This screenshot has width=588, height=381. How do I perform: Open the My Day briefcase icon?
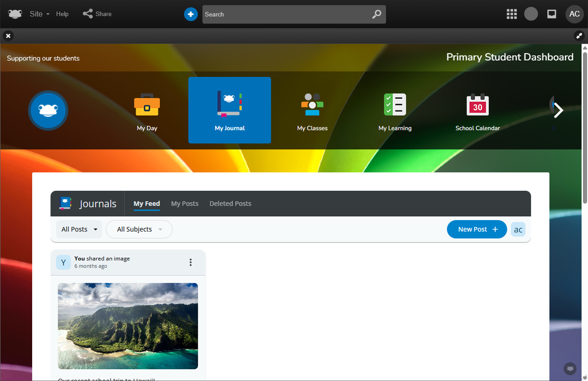(x=147, y=105)
